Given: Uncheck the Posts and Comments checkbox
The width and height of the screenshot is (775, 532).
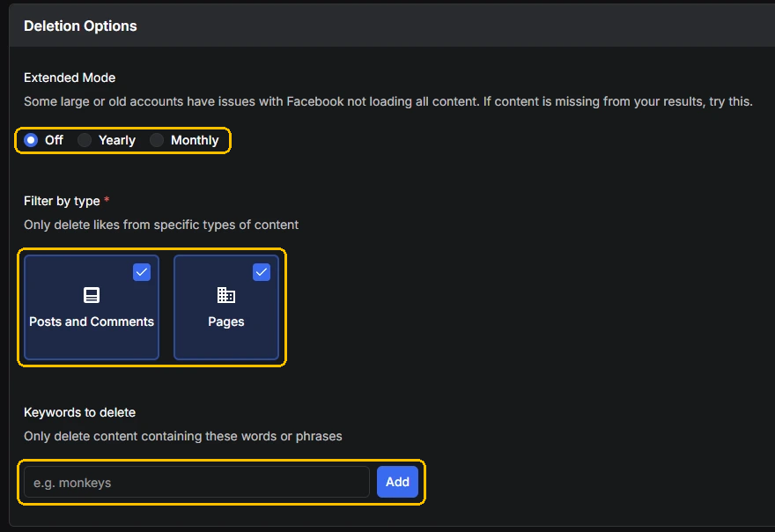Looking at the screenshot, I should coord(142,272).
